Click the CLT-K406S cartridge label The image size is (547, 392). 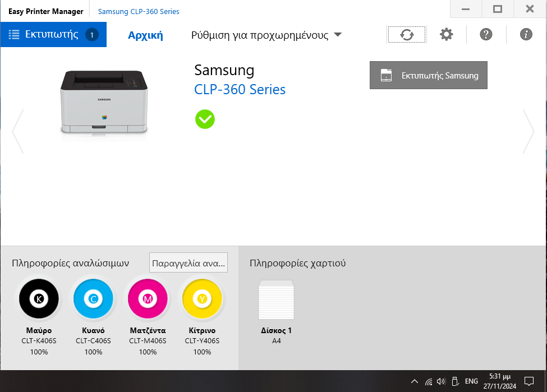(39, 341)
